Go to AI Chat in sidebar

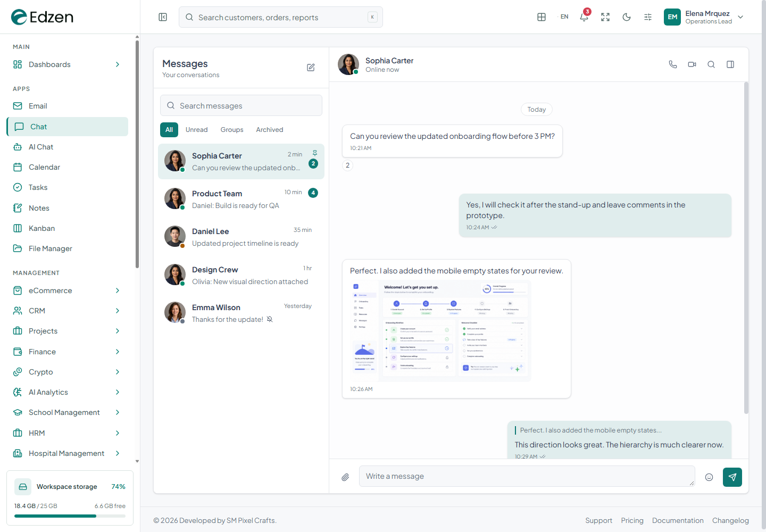[67, 147]
